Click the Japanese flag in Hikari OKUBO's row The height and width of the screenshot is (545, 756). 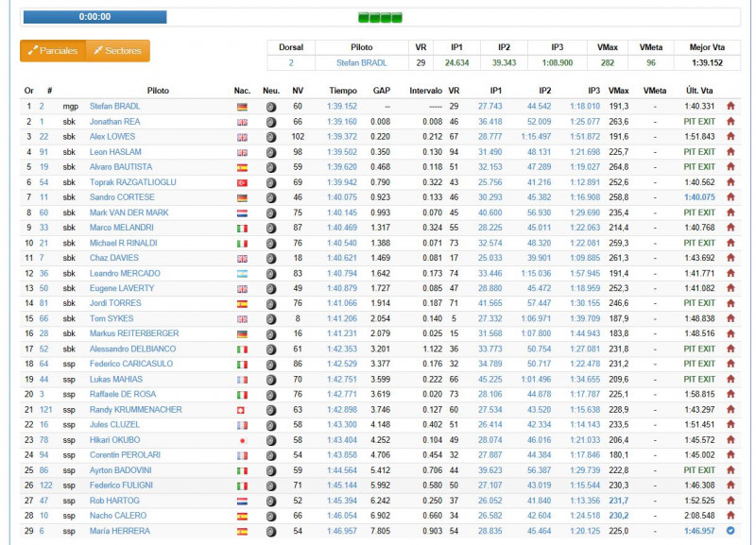pos(242,441)
